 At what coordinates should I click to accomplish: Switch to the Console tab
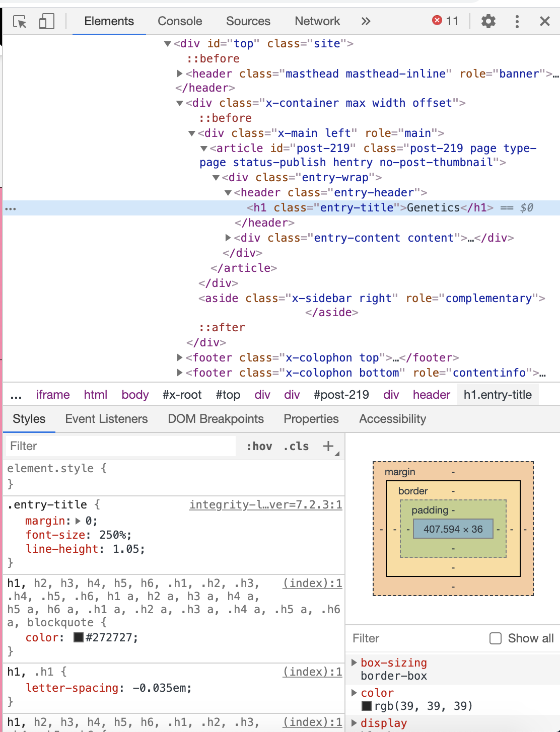pos(180,21)
